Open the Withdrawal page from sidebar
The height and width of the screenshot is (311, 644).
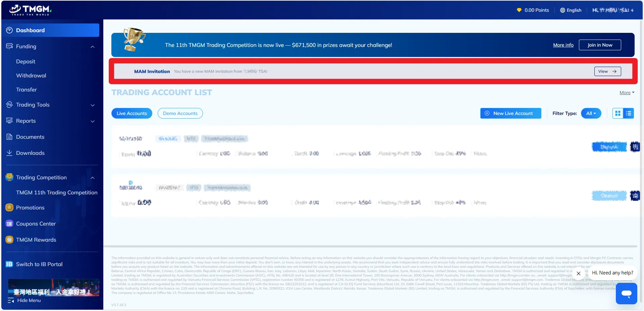[31, 76]
